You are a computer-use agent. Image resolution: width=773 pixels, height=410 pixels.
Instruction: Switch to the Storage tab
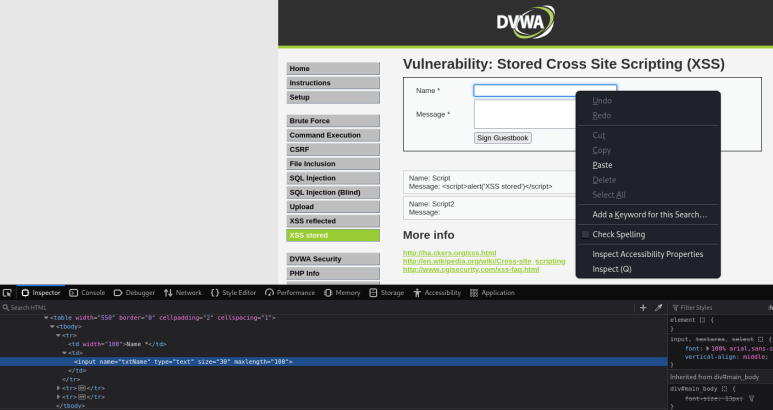[386, 293]
